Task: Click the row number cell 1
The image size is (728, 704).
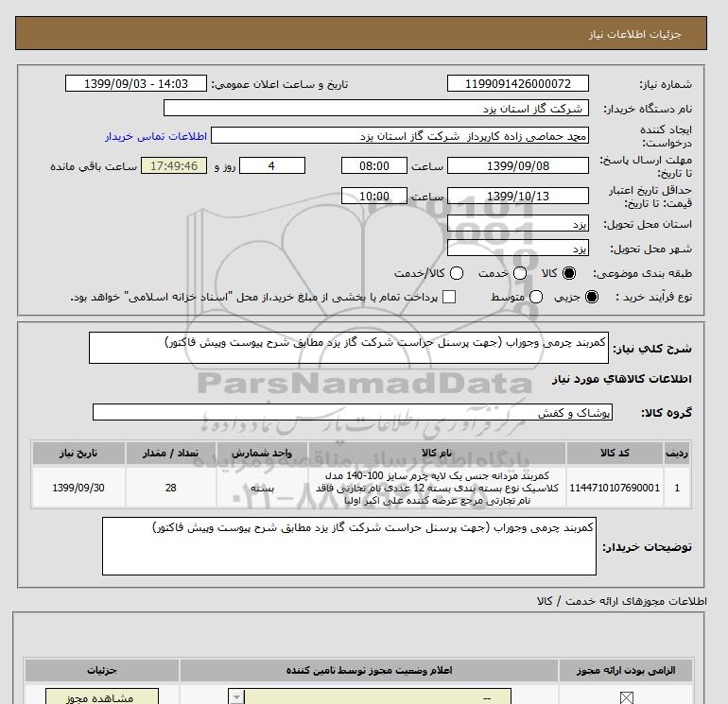Action: 676,488
